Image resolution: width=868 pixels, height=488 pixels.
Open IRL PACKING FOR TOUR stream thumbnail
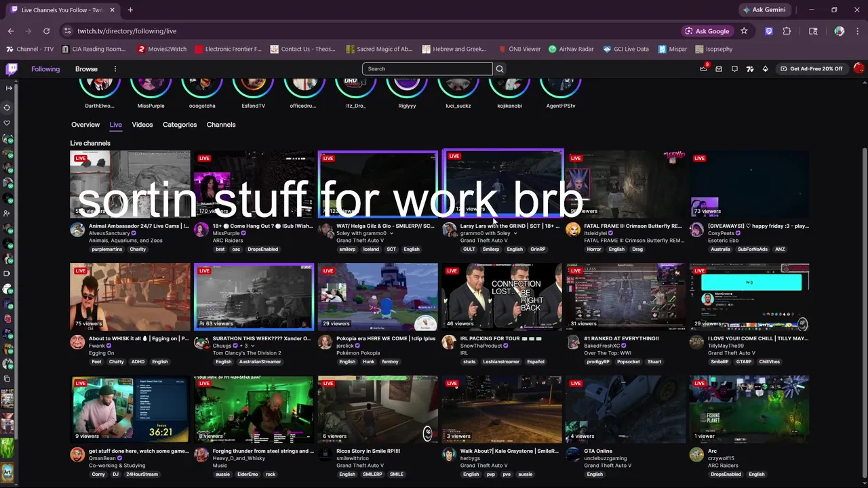coord(502,296)
